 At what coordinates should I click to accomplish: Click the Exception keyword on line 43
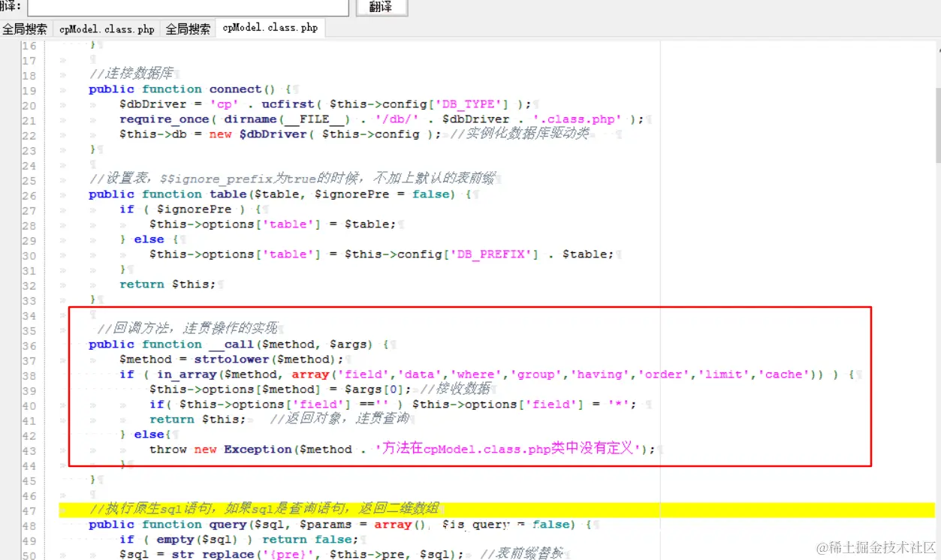point(258,450)
